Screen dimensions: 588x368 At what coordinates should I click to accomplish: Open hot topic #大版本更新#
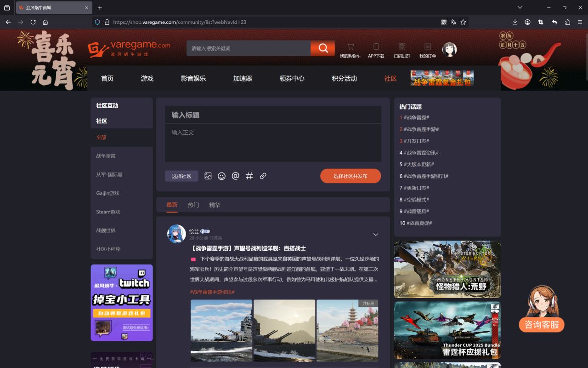tap(419, 164)
